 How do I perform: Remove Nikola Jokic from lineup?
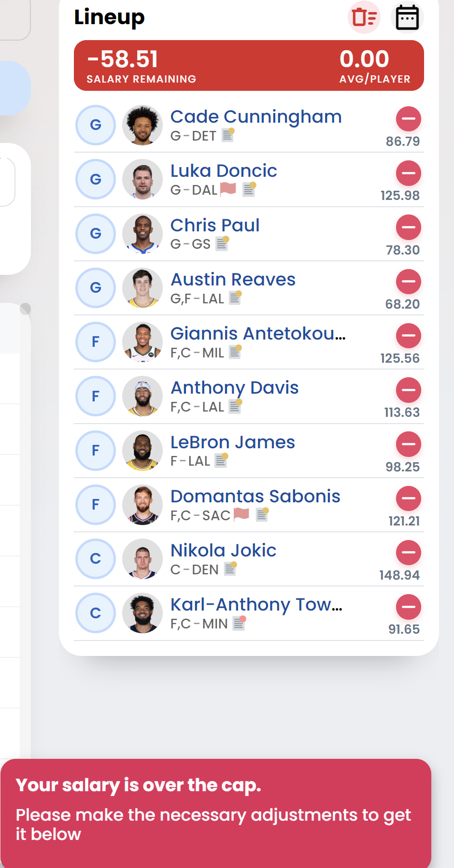409,553
